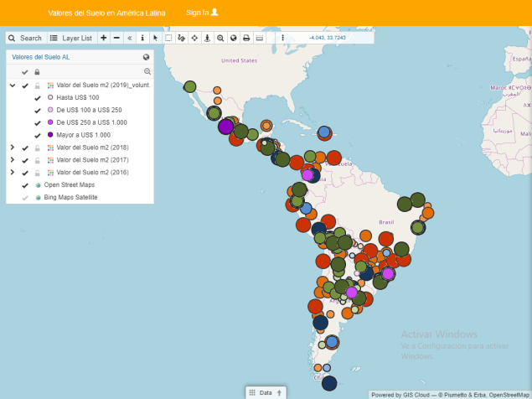Click the magnifier icon in layer panel
This screenshot has width=532, height=399.
click(147, 72)
